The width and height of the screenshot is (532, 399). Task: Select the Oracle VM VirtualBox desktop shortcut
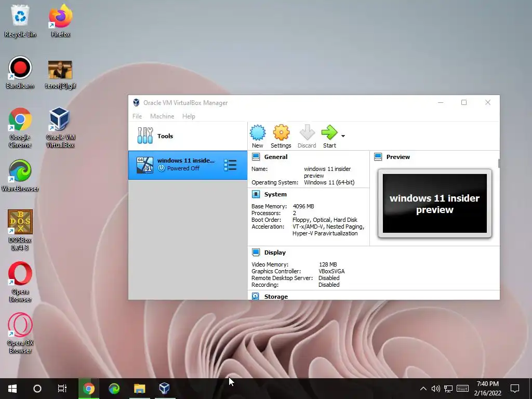tap(60, 128)
